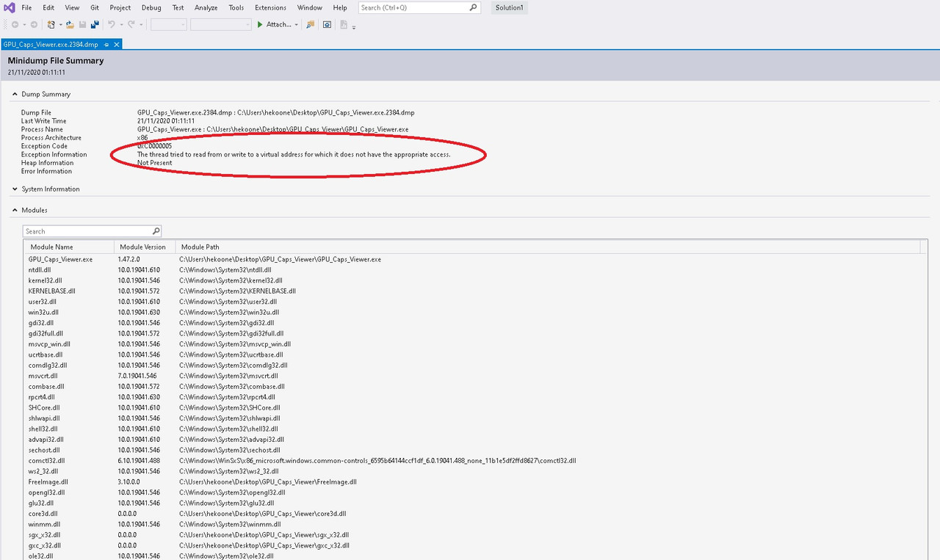Open the Window menu
The width and height of the screenshot is (940, 560).
coord(310,7)
